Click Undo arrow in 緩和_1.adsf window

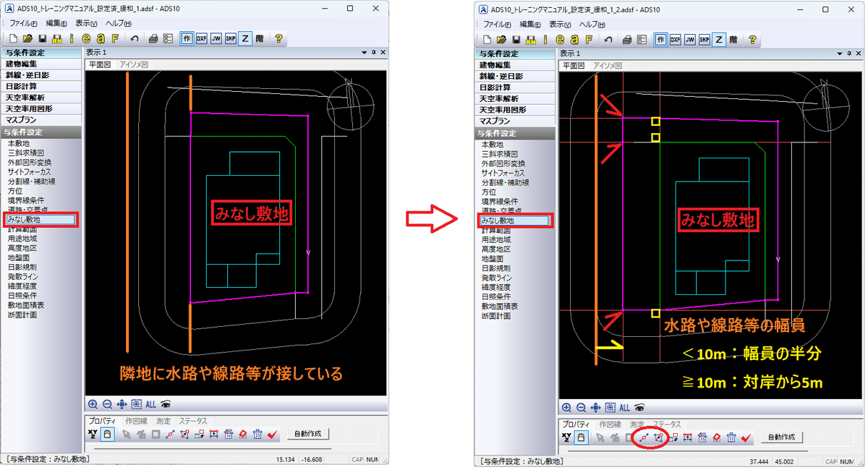[x=134, y=38]
